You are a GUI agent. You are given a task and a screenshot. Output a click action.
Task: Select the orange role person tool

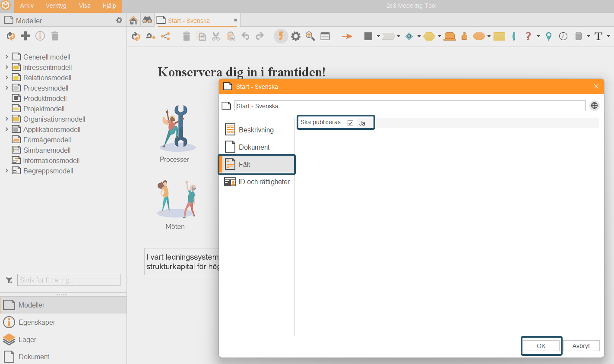pyautogui.click(x=465, y=36)
